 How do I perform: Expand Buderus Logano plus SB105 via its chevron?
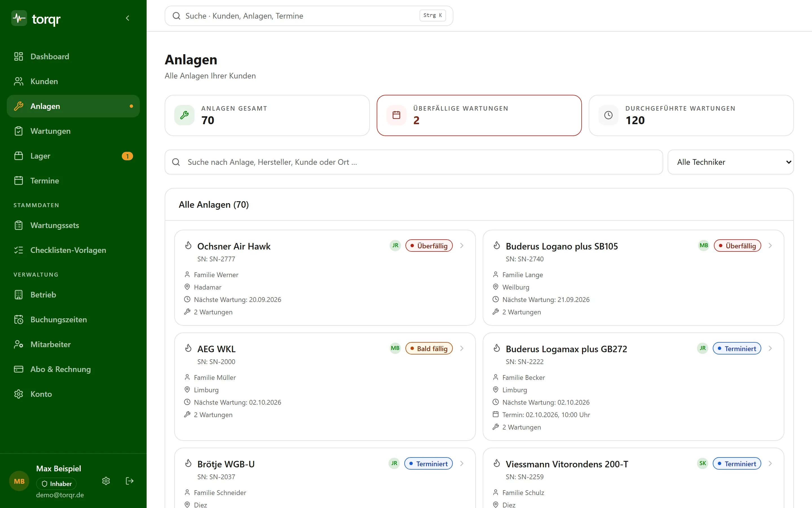click(x=770, y=246)
